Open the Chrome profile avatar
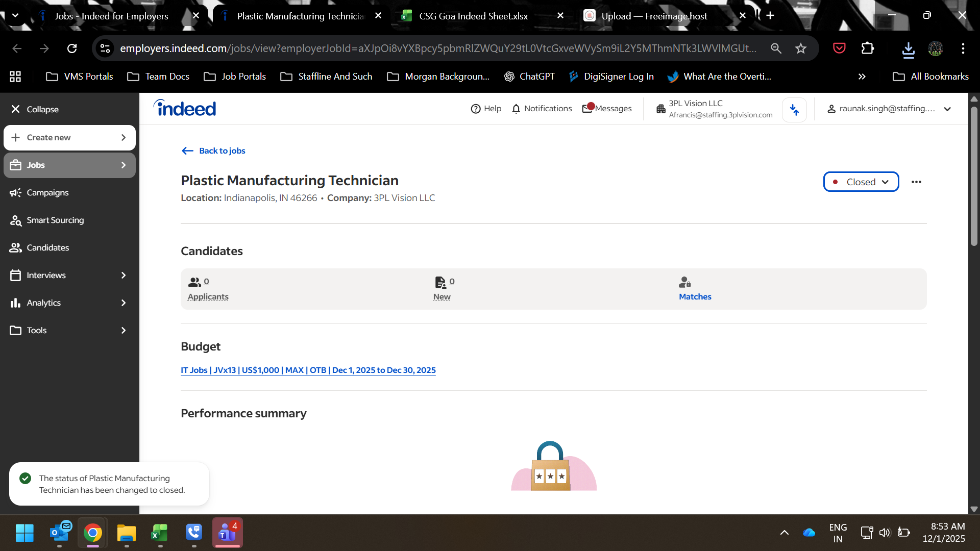The image size is (980, 551). (x=936, y=48)
